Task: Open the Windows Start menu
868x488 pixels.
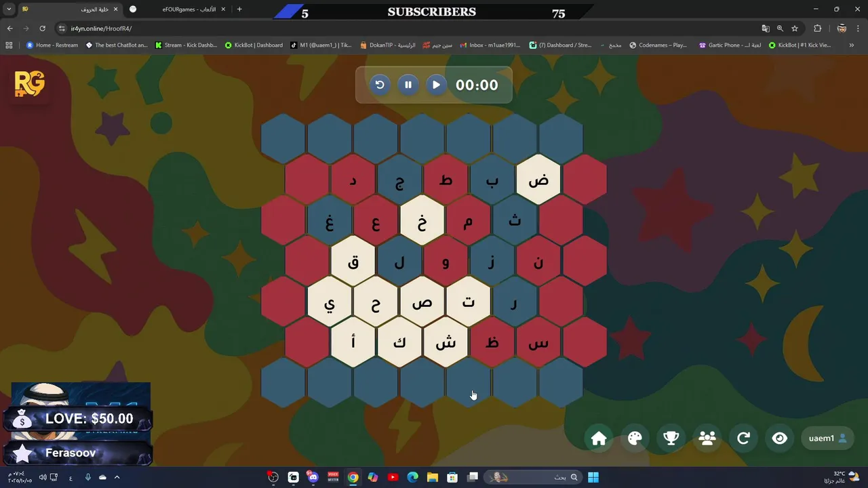Action: click(x=593, y=477)
